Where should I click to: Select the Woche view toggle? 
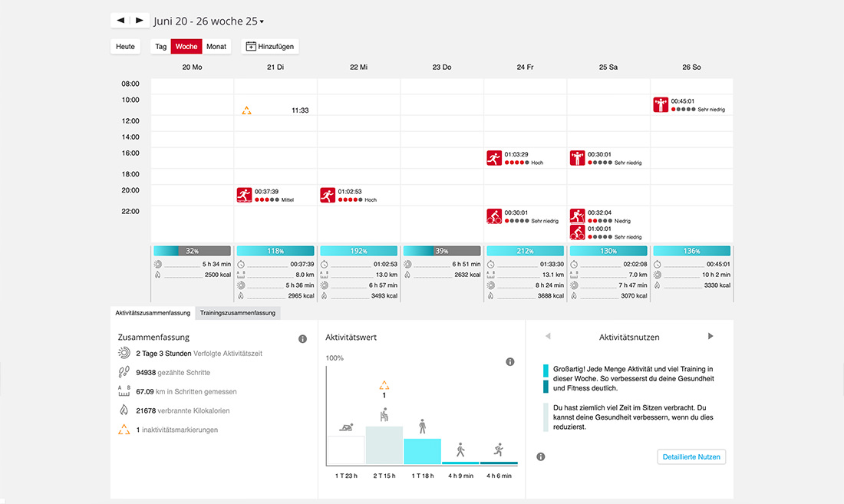tap(186, 46)
